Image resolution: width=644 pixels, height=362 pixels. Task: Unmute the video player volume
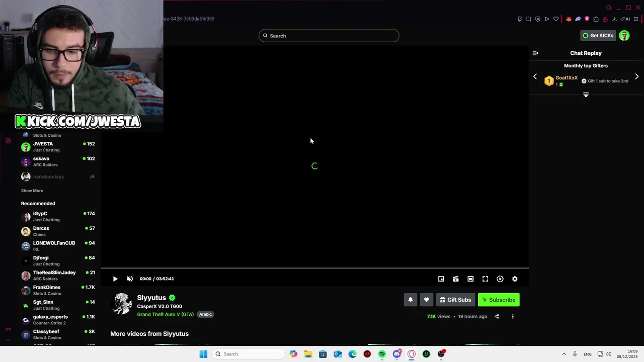(130, 279)
